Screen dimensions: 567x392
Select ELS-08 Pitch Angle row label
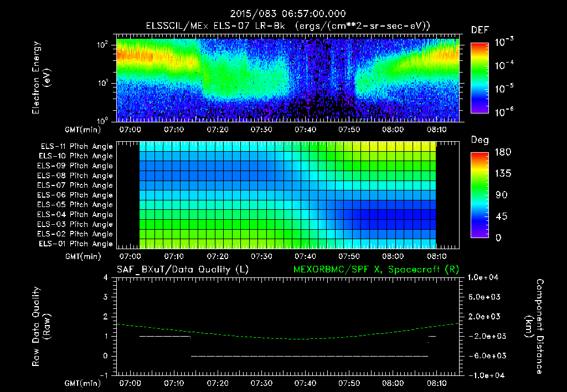[75, 176]
